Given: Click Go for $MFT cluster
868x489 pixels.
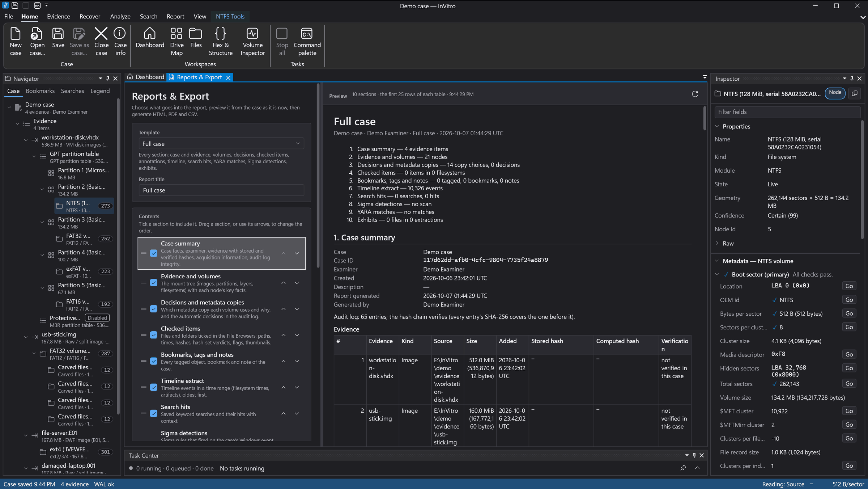Looking at the screenshot, I should click(x=849, y=411).
